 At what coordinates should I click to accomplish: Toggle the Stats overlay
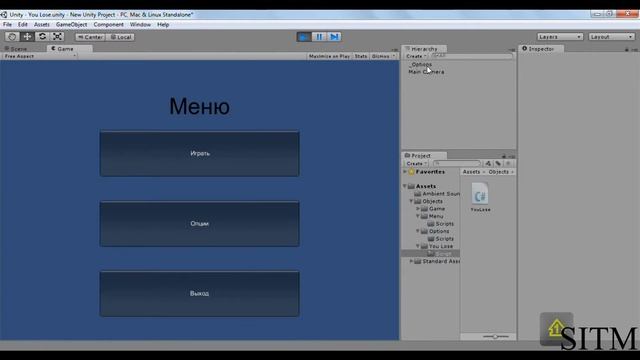[x=361, y=56]
